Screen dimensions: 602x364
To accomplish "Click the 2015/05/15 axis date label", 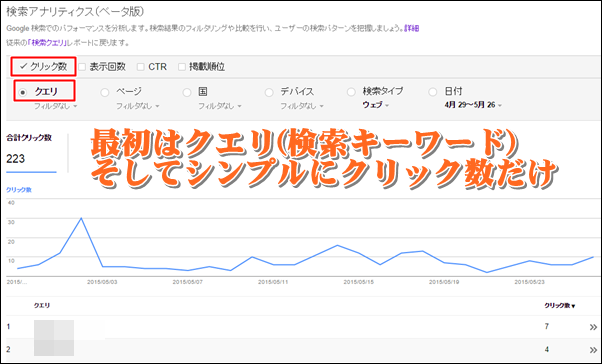I will point(358,282).
